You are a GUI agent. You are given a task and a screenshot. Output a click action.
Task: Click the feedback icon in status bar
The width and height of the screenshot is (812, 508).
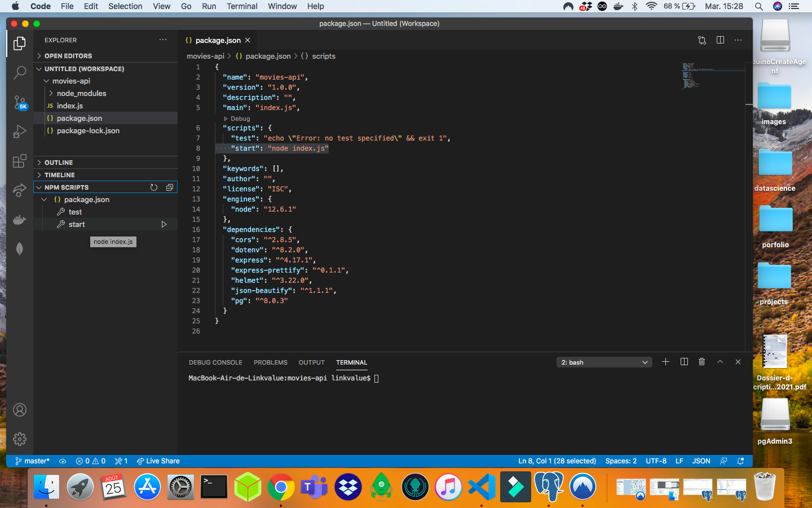(723, 461)
